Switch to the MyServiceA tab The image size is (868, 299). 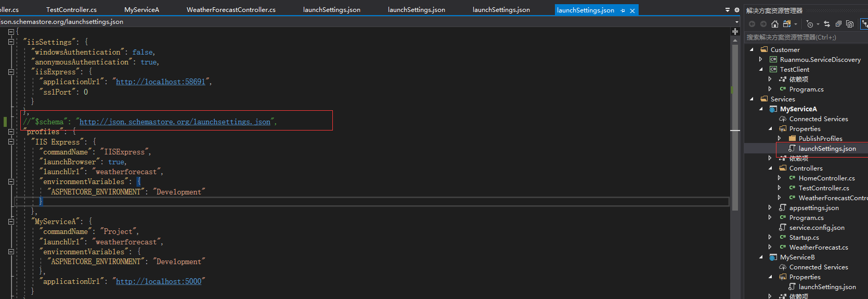tap(141, 10)
